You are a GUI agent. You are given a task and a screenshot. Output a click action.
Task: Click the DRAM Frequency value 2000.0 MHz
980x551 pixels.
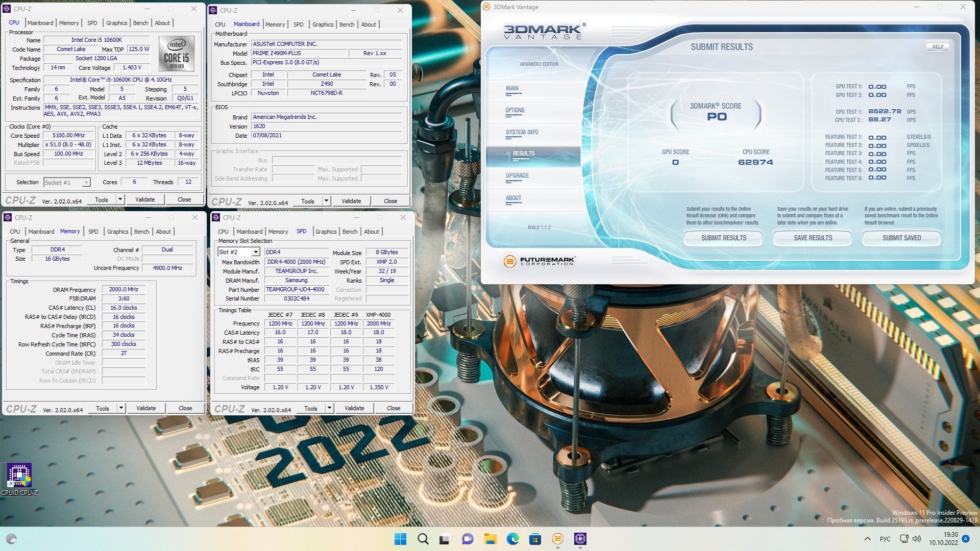(x=124, y=289)
